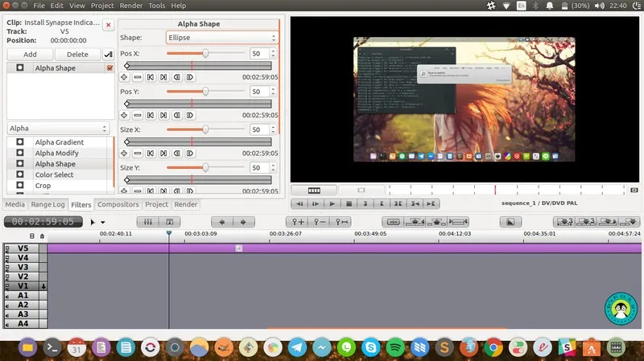Click the Add filter button
Viewport: 644px width, 361px height.
pos(30,55)
